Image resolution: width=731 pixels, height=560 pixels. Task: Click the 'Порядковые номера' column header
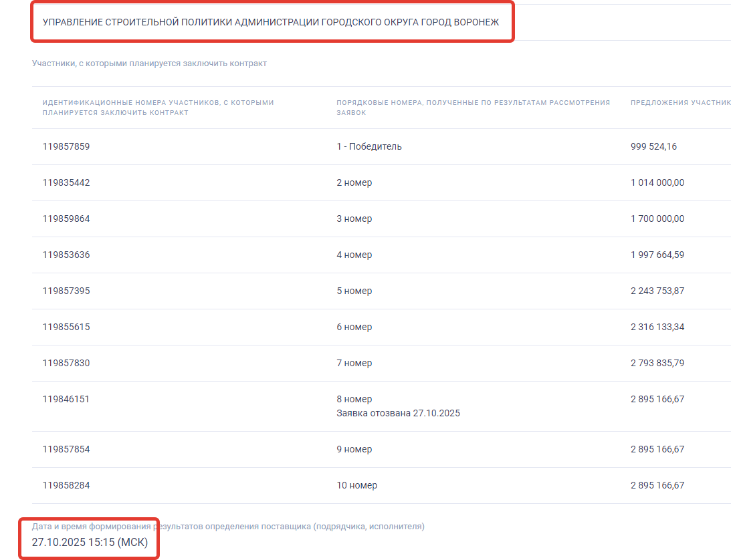(x=473, y=108)
